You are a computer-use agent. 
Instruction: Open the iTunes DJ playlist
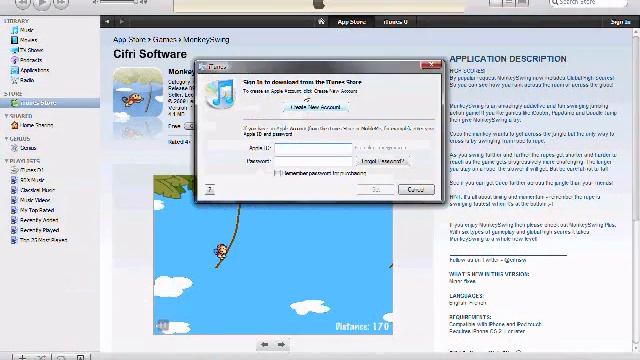pyautogui.click(x=32, y=170)
